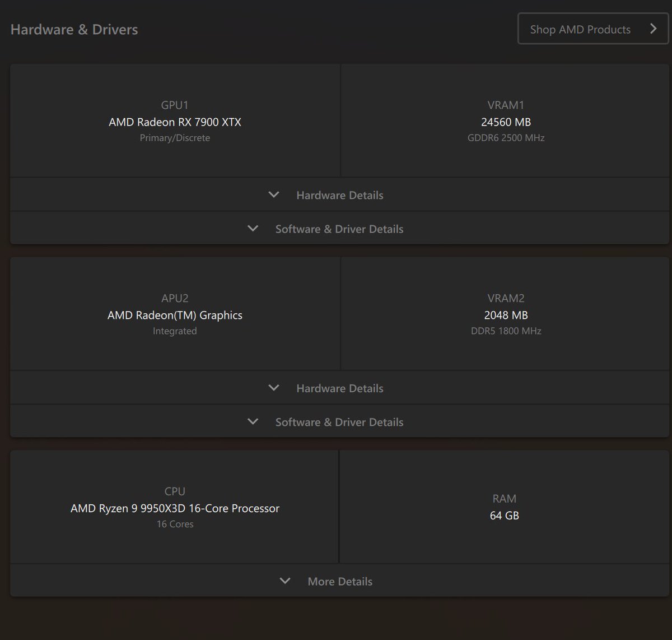
Task: Open the Shop AMD Products button
Action: point(593,29)
